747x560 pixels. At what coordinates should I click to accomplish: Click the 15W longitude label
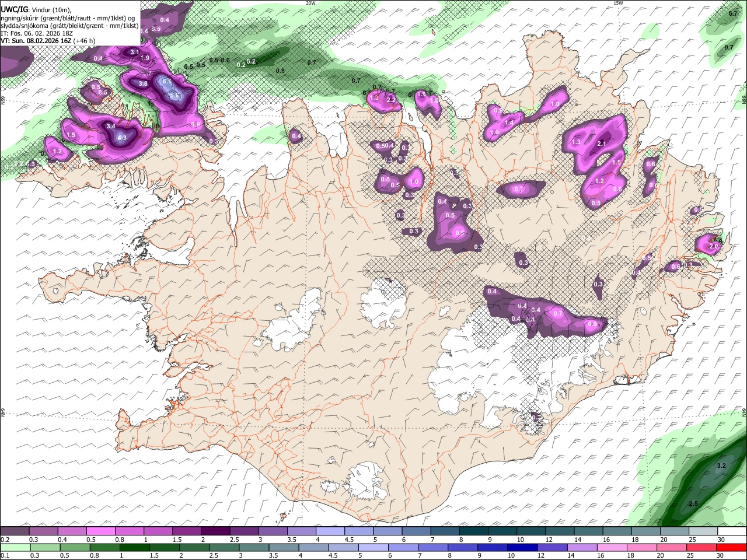[618, 3]
